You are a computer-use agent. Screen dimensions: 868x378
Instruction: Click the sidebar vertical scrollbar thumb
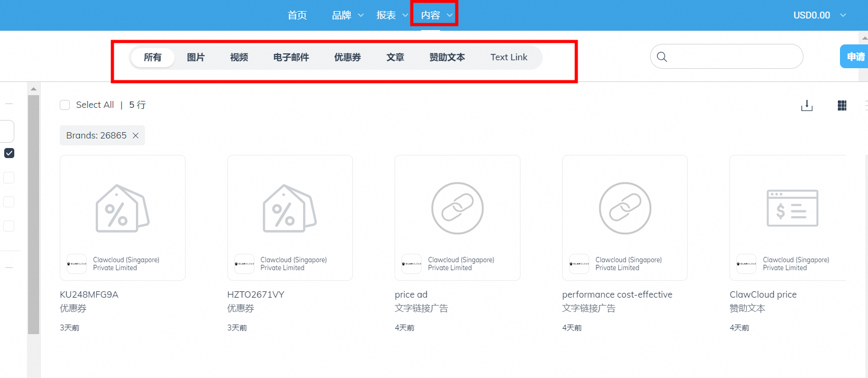tap(33, 214)
